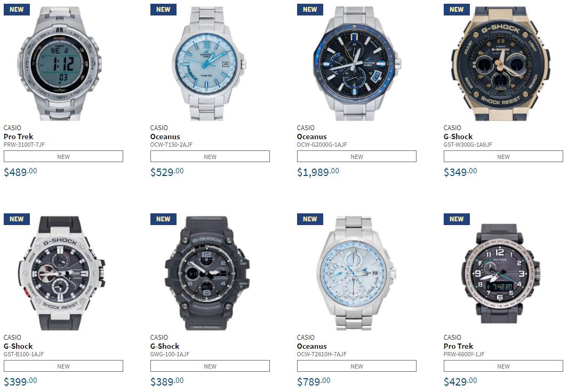Open the silver G-Shock GST-B100 watch image

(x=61, y=273)
